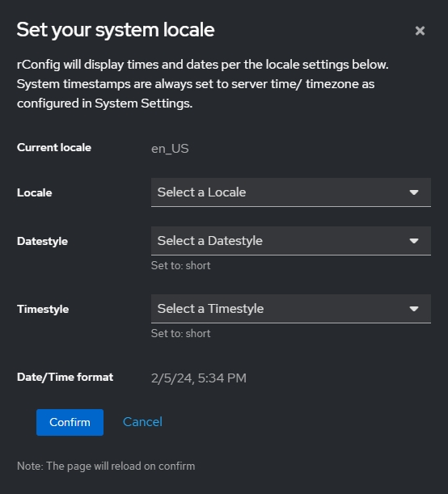Click the Date/Time format label
The image size is (448, 494).
coord(66,377)
